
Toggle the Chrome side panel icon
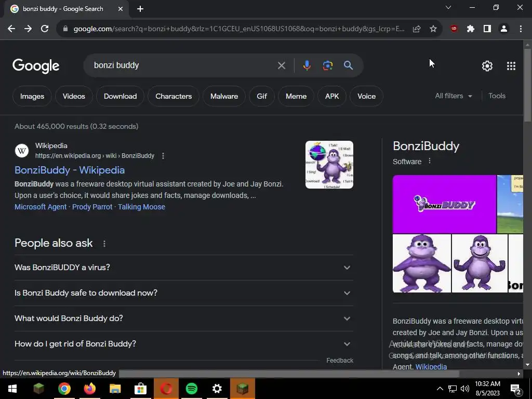(487, 29)
